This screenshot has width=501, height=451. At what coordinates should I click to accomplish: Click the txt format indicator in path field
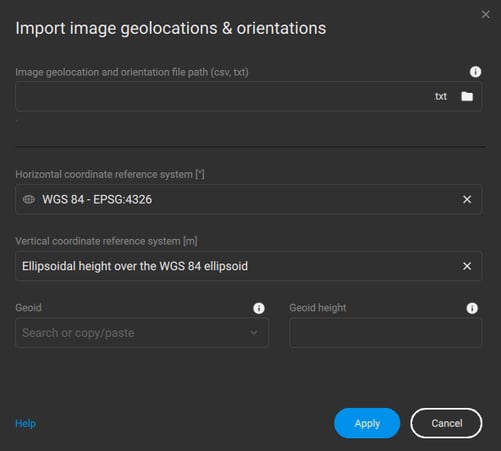(x=441, y=96)
